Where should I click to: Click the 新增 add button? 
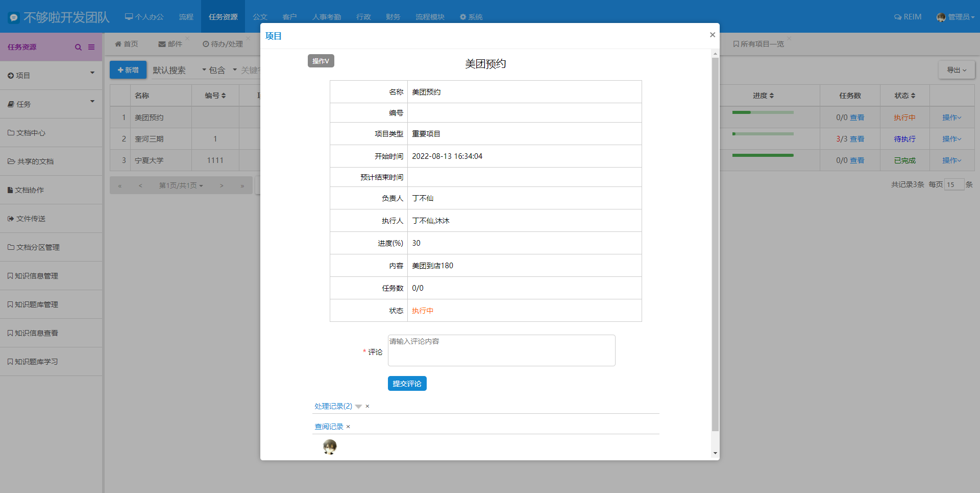128,70
